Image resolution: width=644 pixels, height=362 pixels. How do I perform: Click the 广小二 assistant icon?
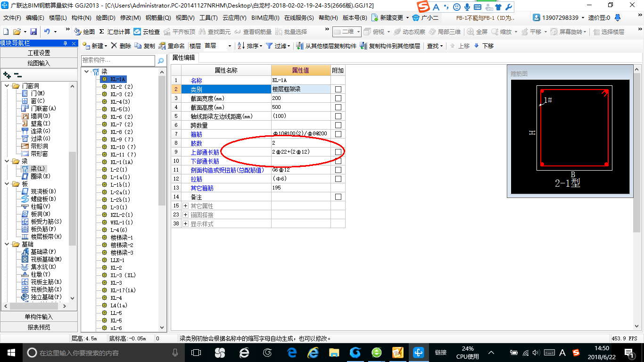pyautogui.click(x=425, y=17)
